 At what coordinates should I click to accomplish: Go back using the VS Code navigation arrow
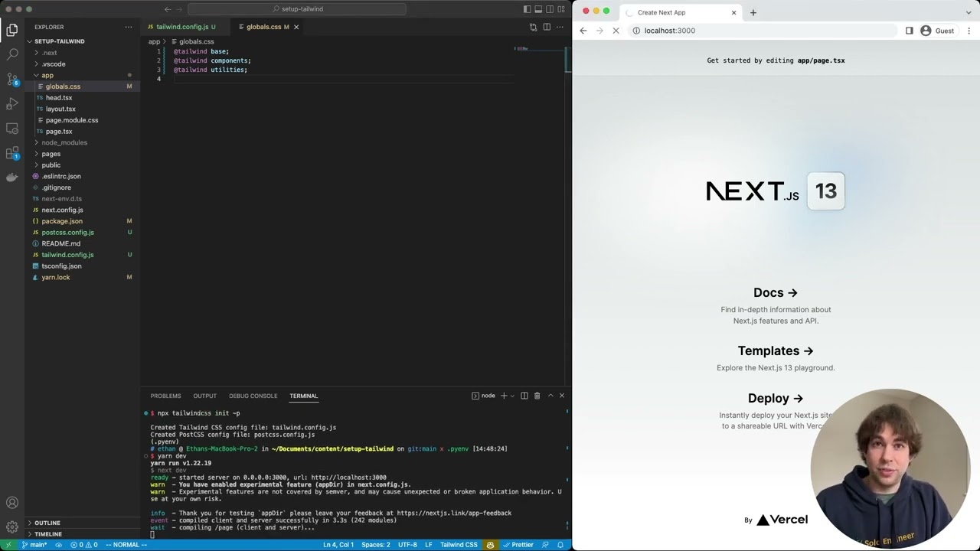click(x=168, y=9)
